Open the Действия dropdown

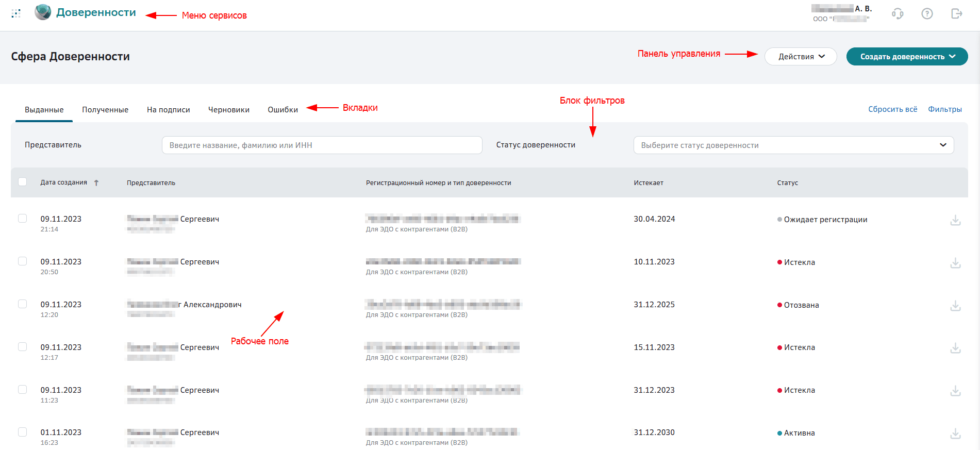click(x=801, y=57)
